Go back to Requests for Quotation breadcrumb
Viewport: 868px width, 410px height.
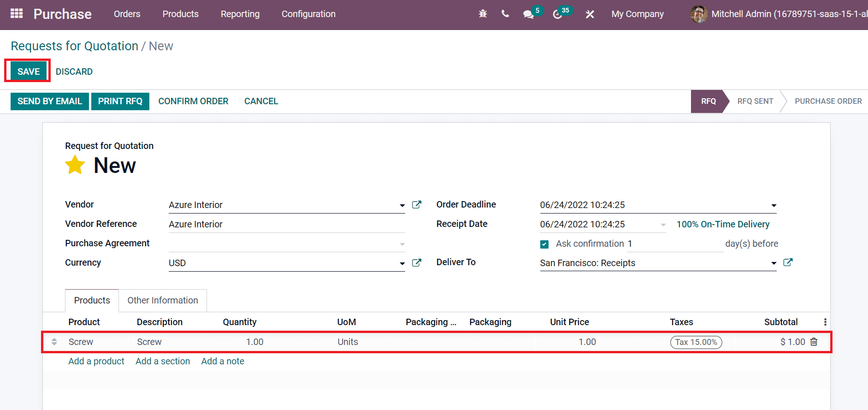(x=75, y=46)
